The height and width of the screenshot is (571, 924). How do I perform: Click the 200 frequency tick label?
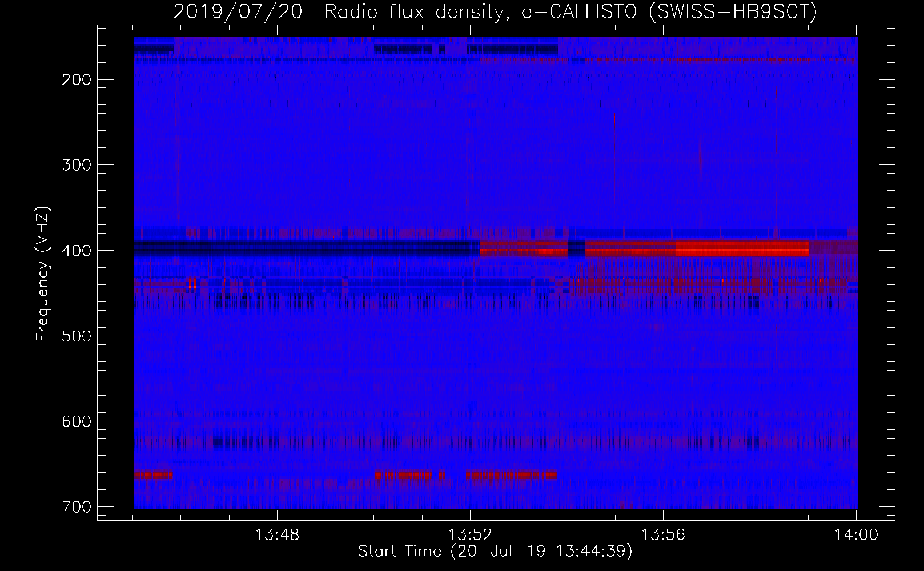coord(76,80)
